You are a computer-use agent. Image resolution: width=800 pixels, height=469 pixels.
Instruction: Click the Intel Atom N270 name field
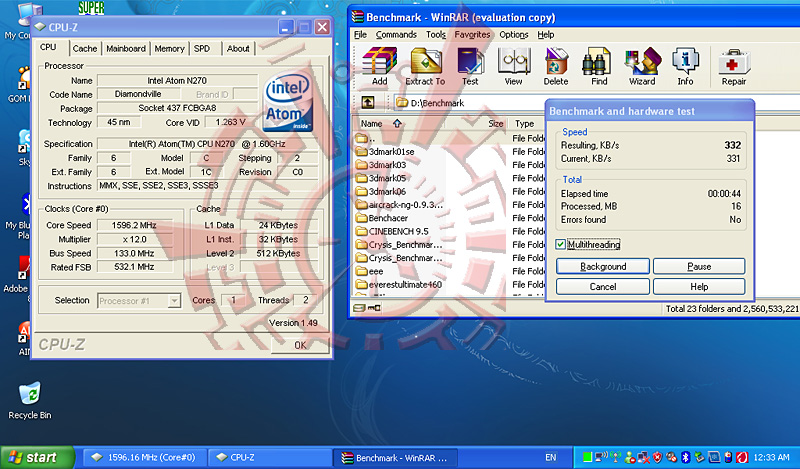177,80
